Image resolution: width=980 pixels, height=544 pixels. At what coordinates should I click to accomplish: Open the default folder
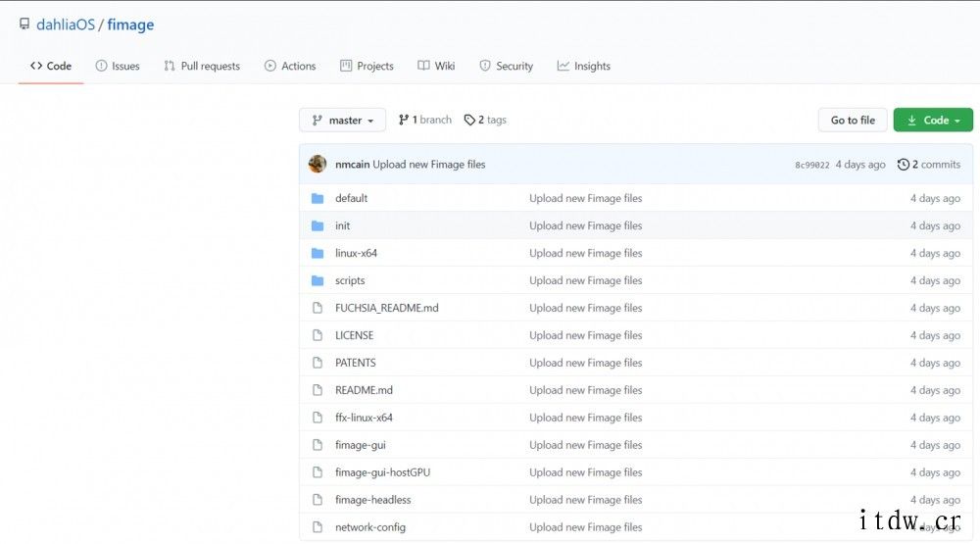(351, 198)
